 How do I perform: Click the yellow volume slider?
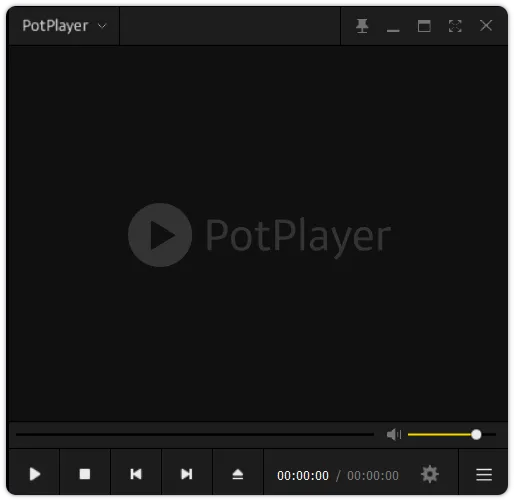pos(452,434)
